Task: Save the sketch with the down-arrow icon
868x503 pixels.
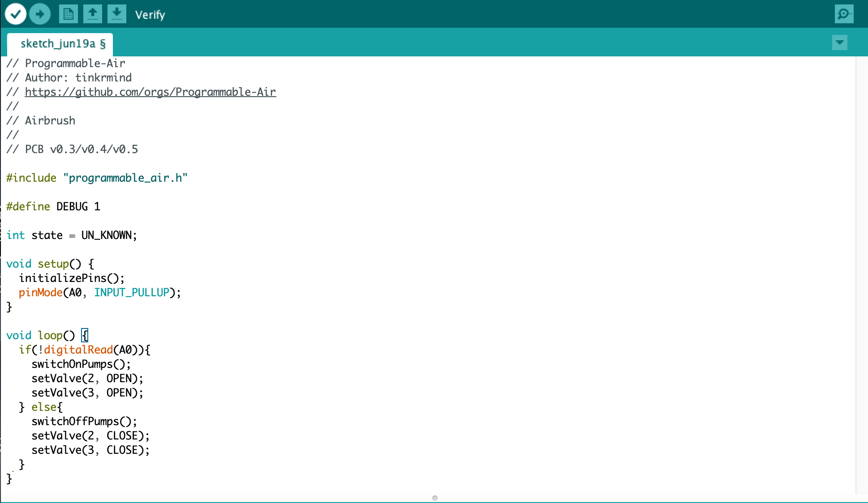Action: tap(117, 14)
